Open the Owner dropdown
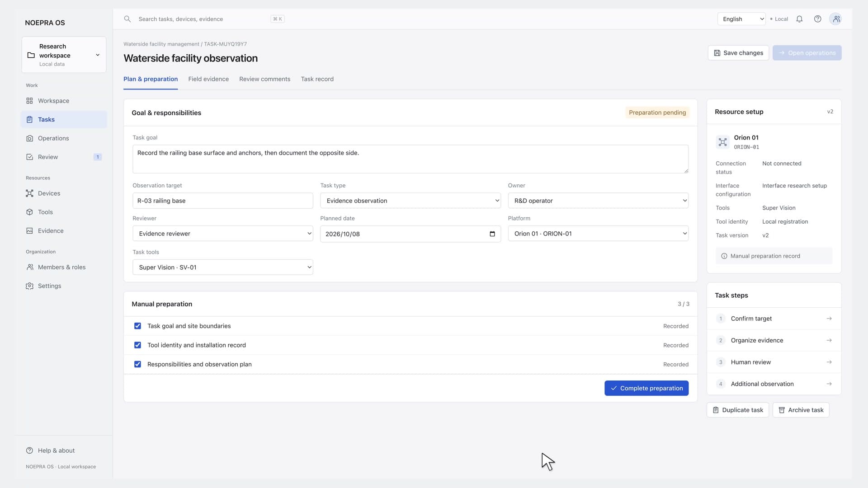This screenshot has height=488, width=868. 598,201
